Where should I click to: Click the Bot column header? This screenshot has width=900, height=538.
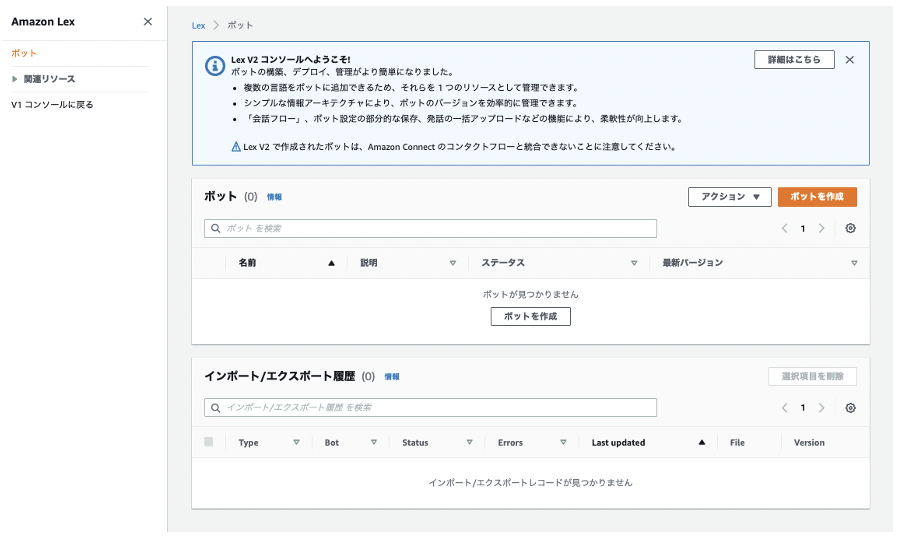[x=332, y=443]
